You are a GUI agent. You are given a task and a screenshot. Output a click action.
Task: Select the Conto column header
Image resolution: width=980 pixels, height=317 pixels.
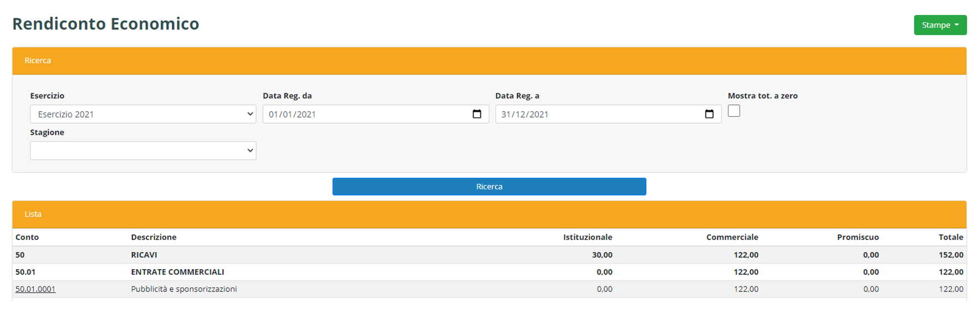tap(27, 237)
